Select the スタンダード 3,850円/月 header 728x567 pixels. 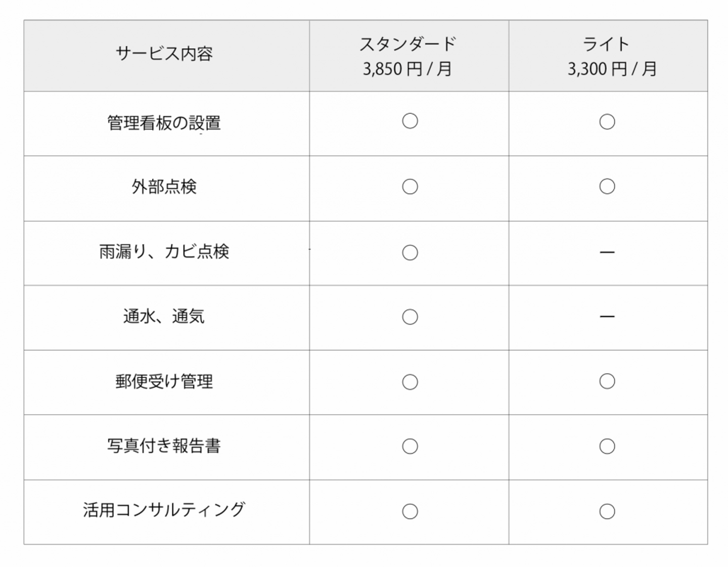[x=407, y=56]
